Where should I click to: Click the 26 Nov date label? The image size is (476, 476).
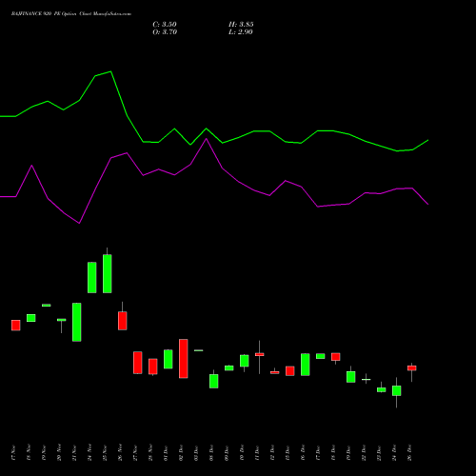120,453
